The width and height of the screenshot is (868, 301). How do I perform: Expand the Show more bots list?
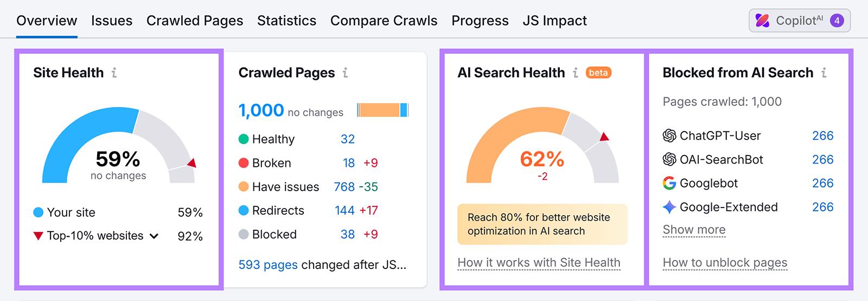point(694,230)
